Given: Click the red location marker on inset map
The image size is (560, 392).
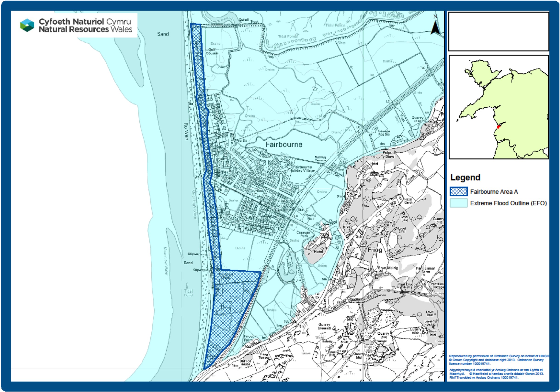Looking at the screenshot, I should tap(499, 127).
